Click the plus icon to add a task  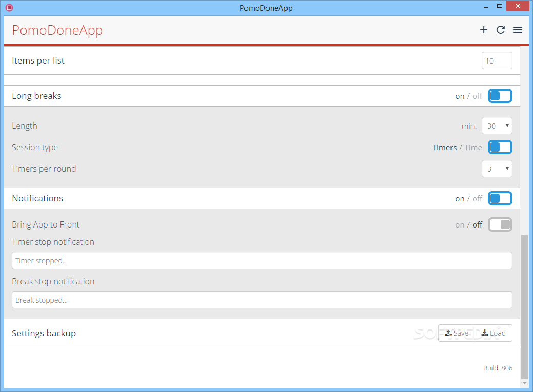click(x=483, y=30)
